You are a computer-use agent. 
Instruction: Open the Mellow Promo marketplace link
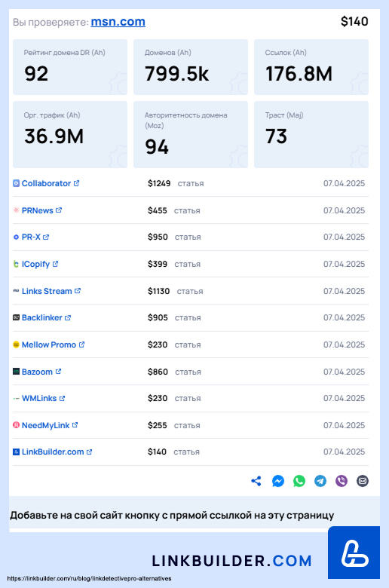tap(49, 345)
